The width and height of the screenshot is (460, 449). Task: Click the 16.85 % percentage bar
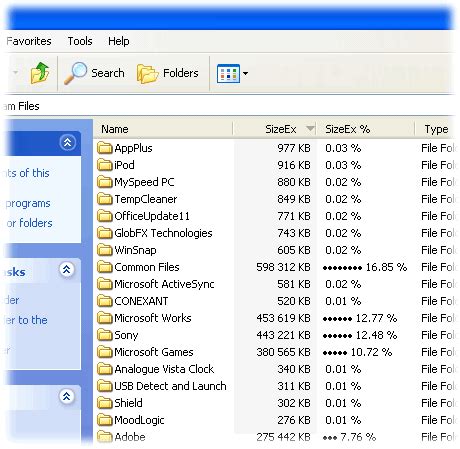[x=365, y=267]
